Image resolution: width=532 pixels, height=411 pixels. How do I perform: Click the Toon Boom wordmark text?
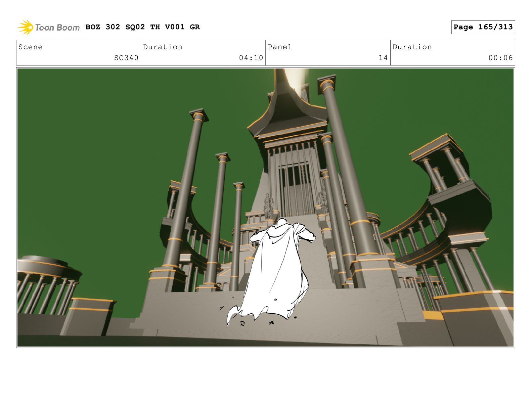coord(57,28)
